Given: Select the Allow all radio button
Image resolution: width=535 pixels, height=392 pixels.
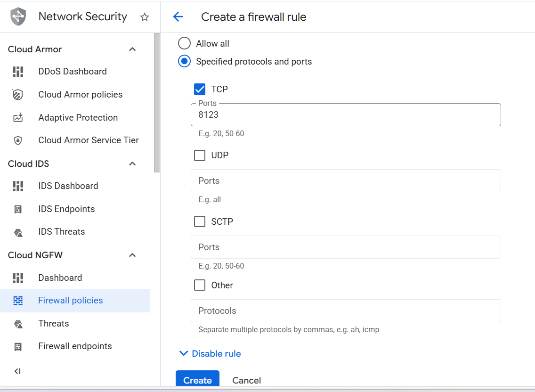Looking at the screenshot, I should click(x=184, y=44).
